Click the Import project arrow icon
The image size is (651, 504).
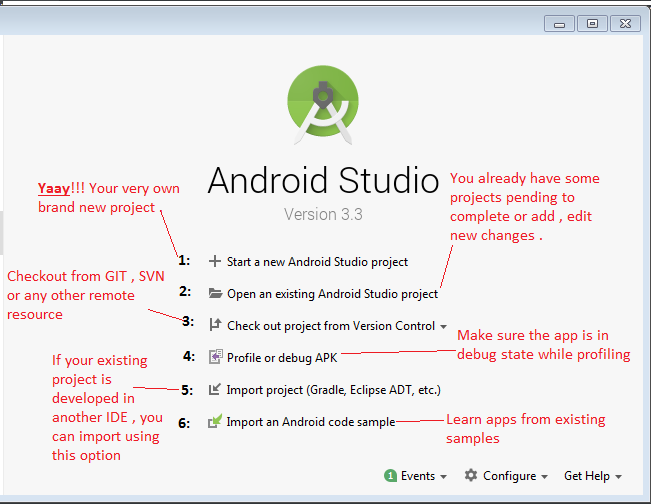point(215,389)
